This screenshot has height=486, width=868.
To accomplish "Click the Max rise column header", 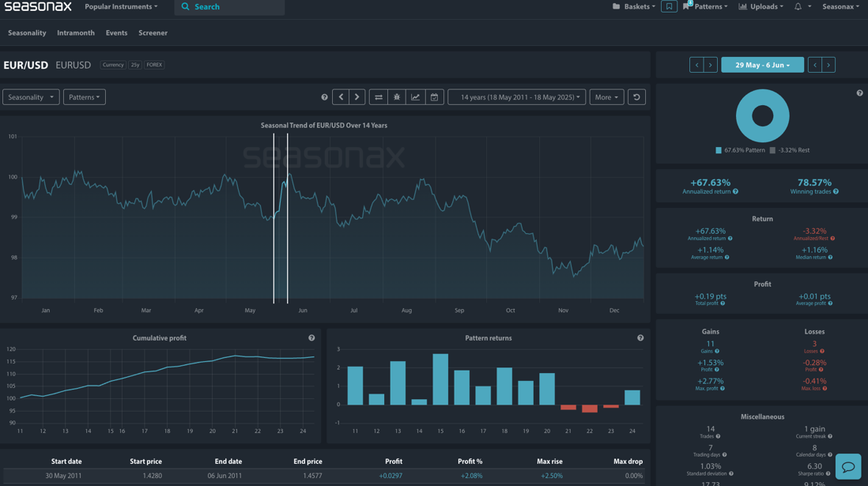I will pos(549,461).
